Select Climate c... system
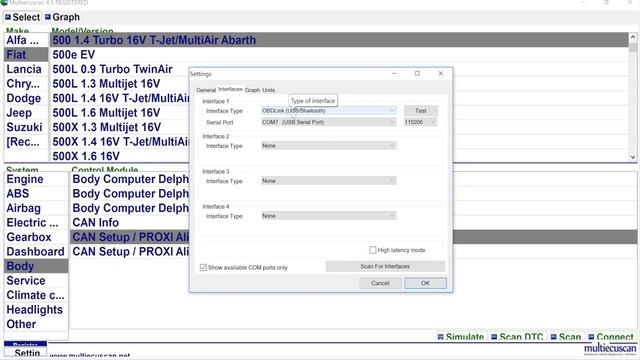This screenshot has width=640, height=360. (x=36, y=295)
